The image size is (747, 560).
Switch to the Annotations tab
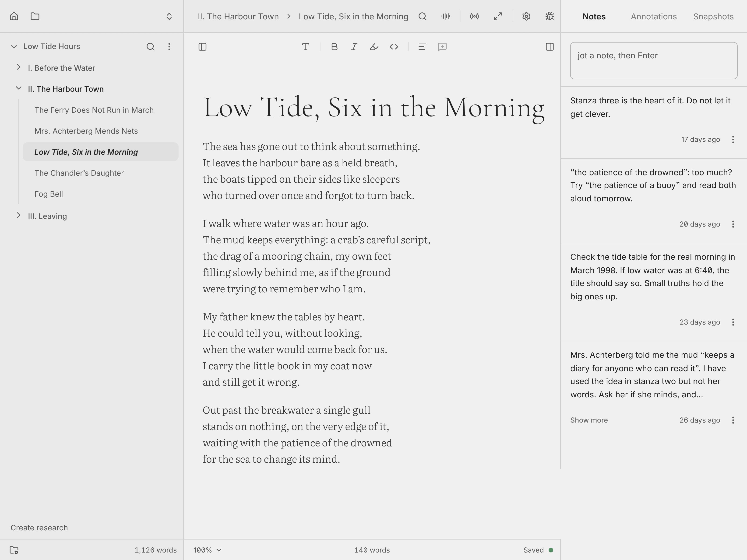tap(653, 17)
